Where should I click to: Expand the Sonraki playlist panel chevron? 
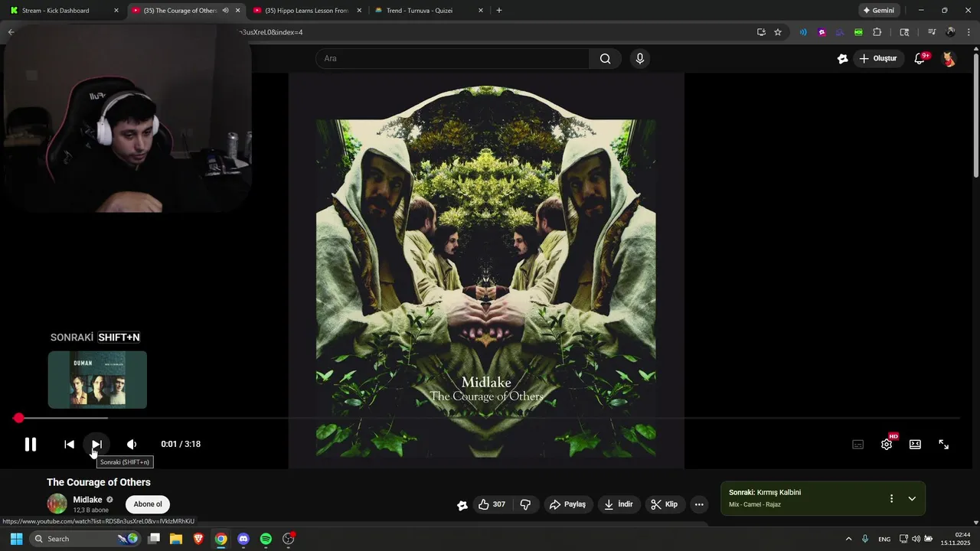912,498
